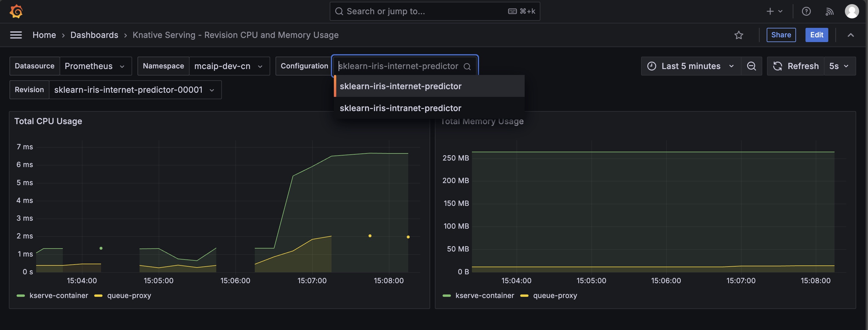Viewport: 868px width, 330px height.
Task: Click search magnifier in Configuration field
Action: 467,66
